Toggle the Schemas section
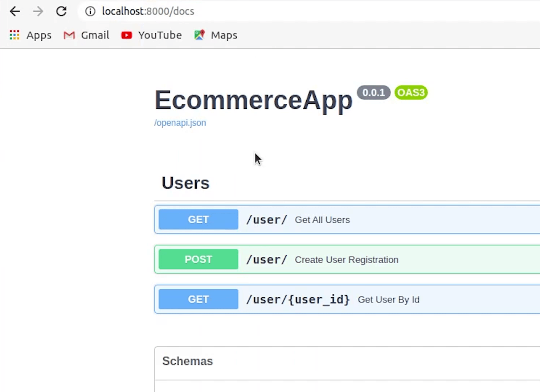 188,361
